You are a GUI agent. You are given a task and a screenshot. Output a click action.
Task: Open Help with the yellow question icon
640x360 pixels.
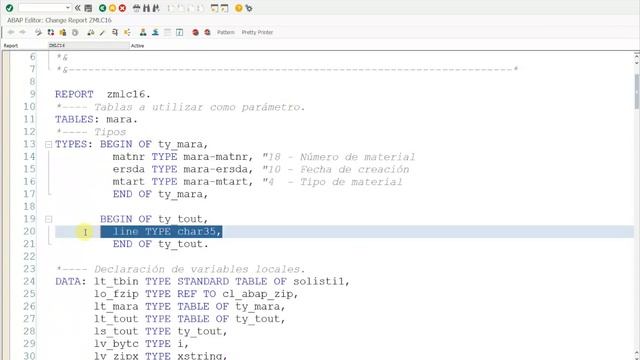pos(239,8)
